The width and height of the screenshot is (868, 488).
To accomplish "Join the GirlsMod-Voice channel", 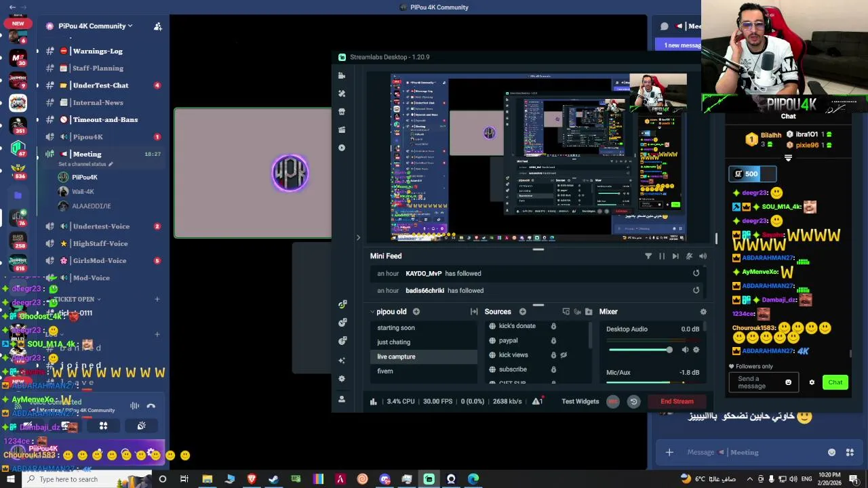I will [x=100, y=260].
